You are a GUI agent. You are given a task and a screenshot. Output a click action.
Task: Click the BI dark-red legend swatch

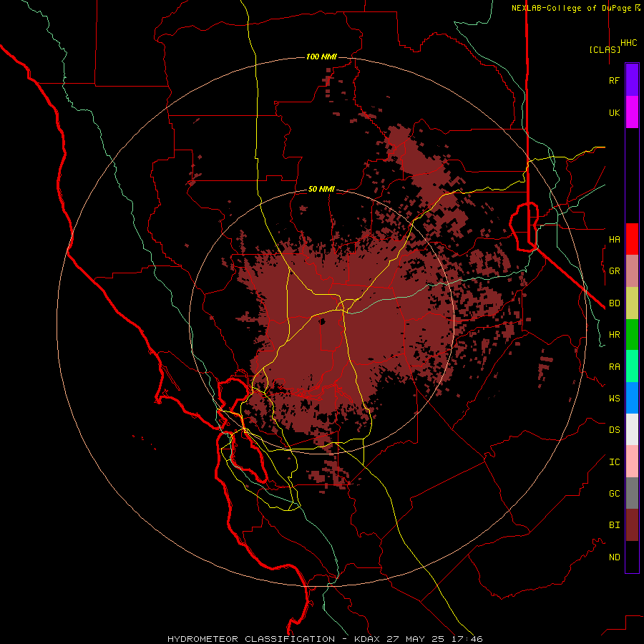632,525
